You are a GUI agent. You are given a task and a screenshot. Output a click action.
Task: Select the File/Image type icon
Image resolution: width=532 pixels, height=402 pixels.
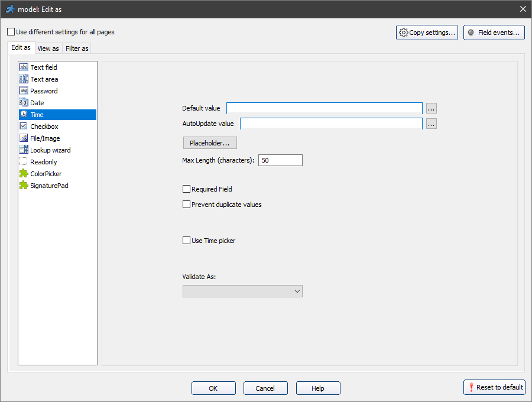tap(24, 138)
